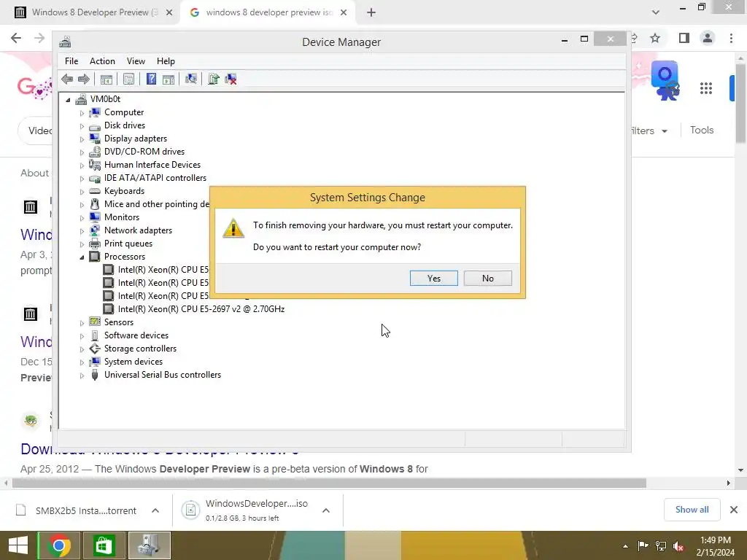Open options arrow for SMBX2b5 torrent download
This screenshot has width=747, height=560.
coord(155,510)
